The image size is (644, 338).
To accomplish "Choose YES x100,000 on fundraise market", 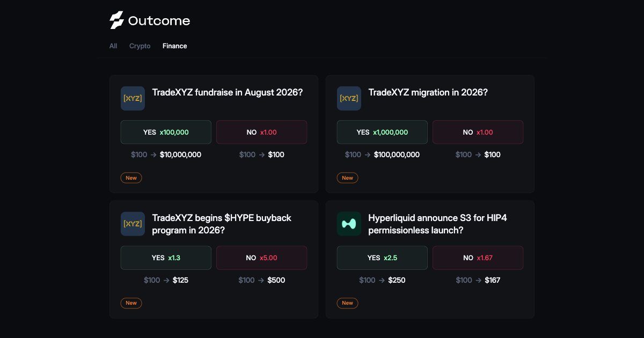I will click(166, 132).
